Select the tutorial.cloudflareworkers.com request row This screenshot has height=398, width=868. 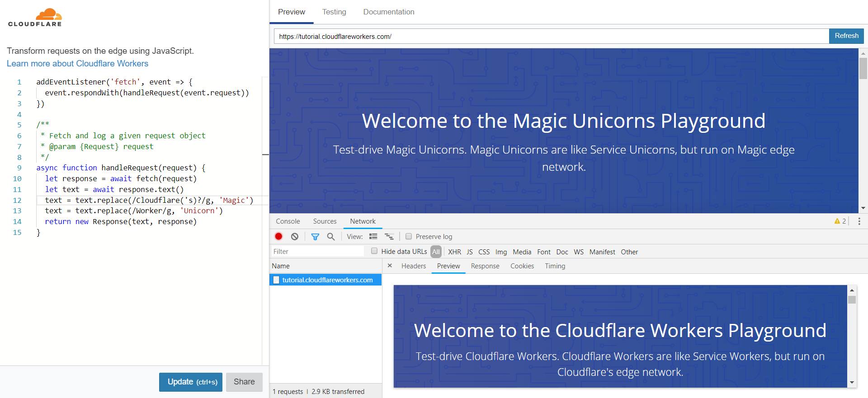click(325, 280)
